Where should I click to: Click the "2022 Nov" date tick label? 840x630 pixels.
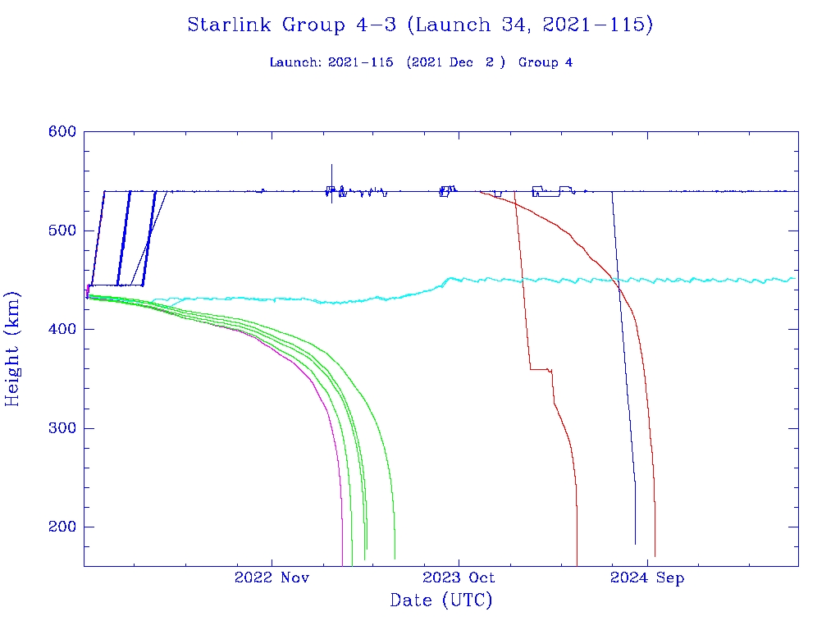[272, 577]
